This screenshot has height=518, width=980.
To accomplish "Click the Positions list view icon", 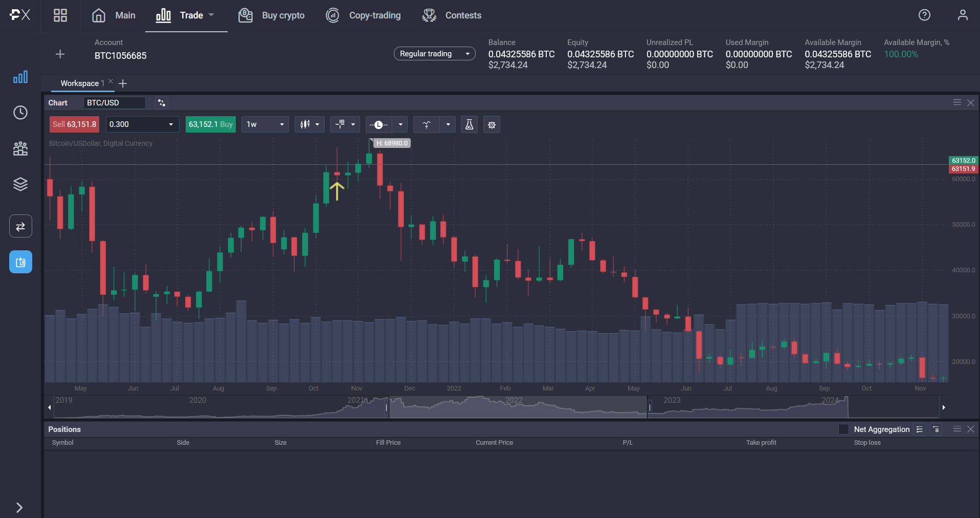I will tap(920, 429).
